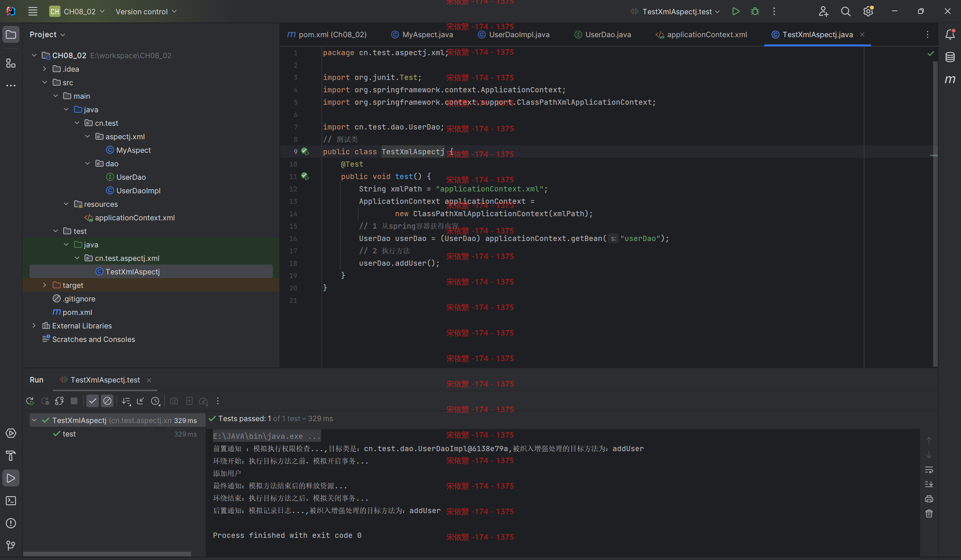
Task: Click the editor vertical scrollbar
Action: [x=935, y=214]
